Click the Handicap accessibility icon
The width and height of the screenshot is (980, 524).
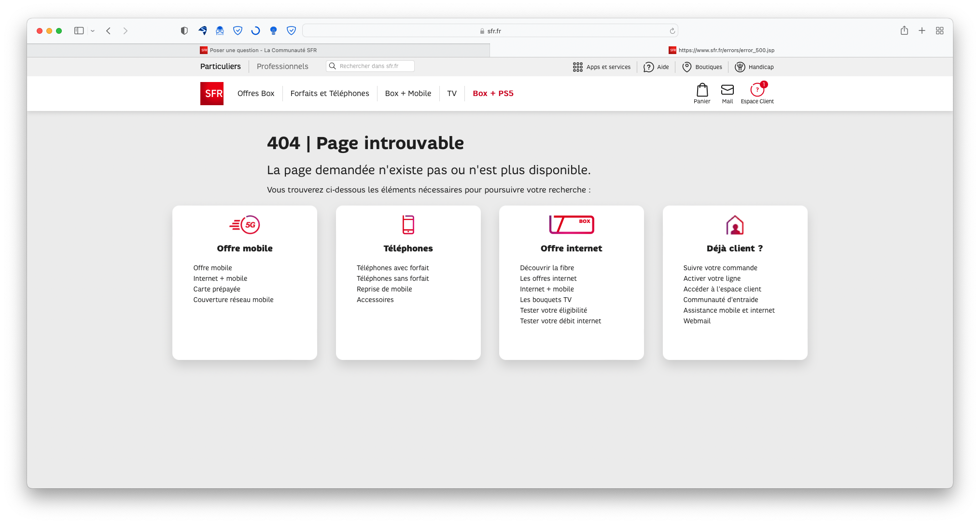[740, 67]
